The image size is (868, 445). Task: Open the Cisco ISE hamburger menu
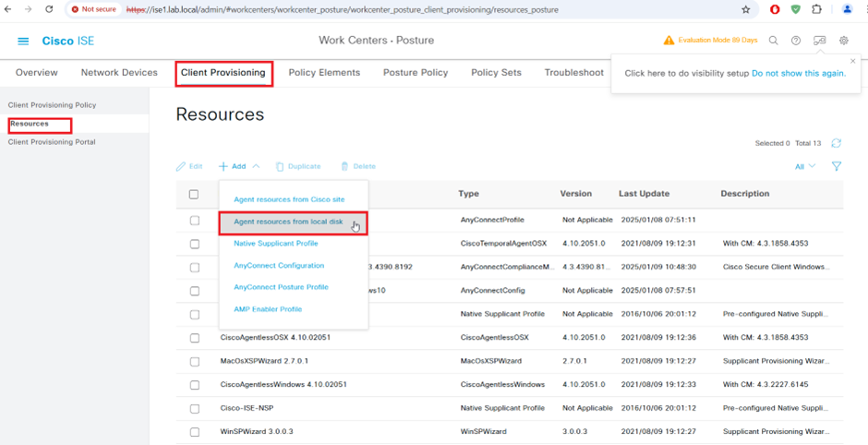23,42
